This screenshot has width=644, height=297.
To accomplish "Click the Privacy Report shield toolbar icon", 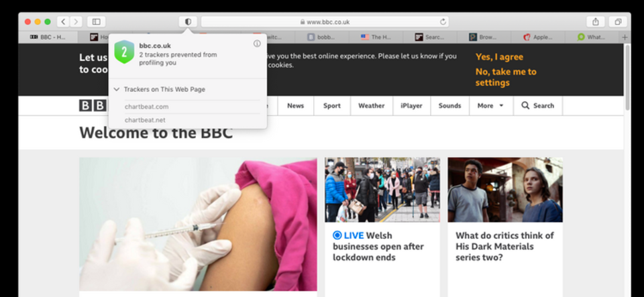I will point(188,21).
